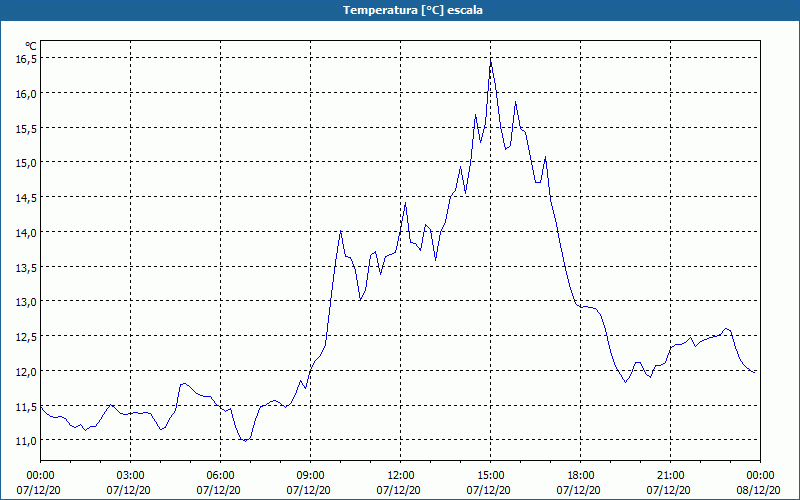Click the 12,0 y-axis label

[26, 371]
